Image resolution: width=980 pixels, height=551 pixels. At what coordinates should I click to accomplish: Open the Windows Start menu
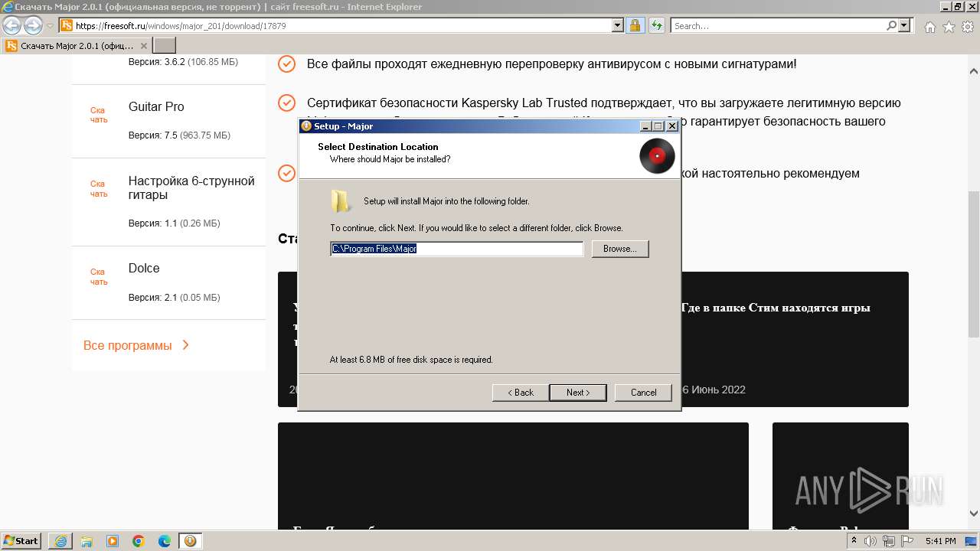point(21,540)
